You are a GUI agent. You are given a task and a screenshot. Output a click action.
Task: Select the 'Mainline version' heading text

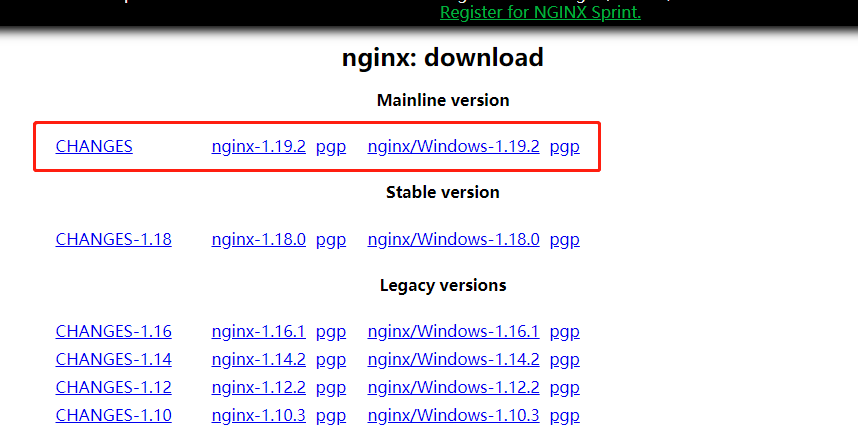pyautogui.click(x=443, y=100)
